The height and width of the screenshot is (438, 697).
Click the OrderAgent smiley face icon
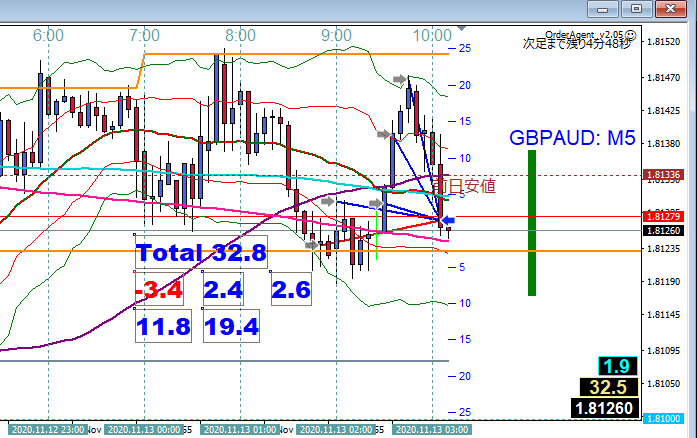click(630, 36)
